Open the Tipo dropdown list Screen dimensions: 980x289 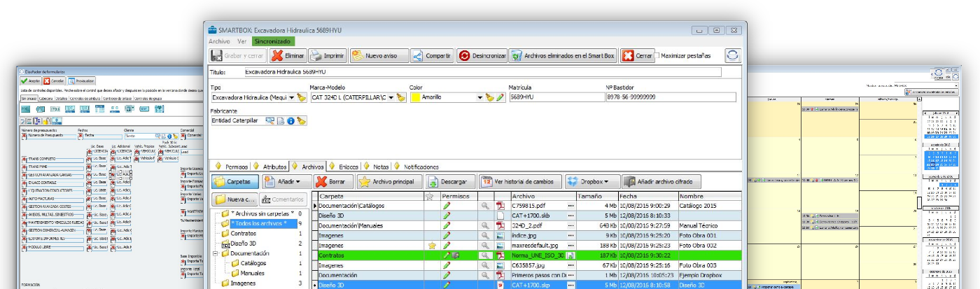pyautogui.click(x=292, y=98)
